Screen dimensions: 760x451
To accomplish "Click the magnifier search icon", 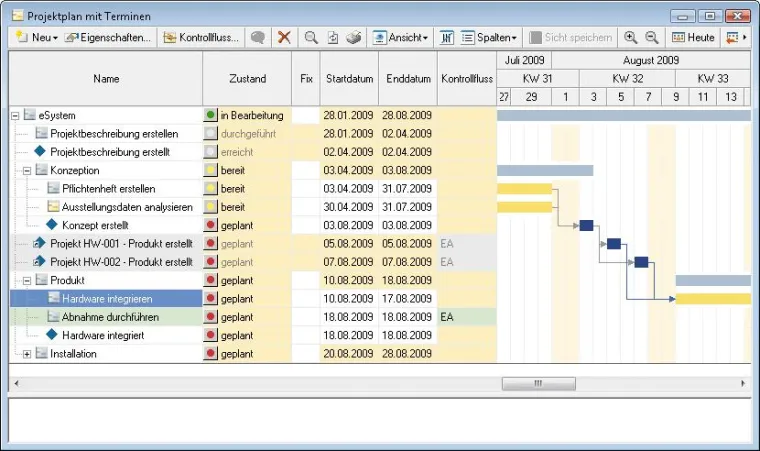I will click(311, 37).
